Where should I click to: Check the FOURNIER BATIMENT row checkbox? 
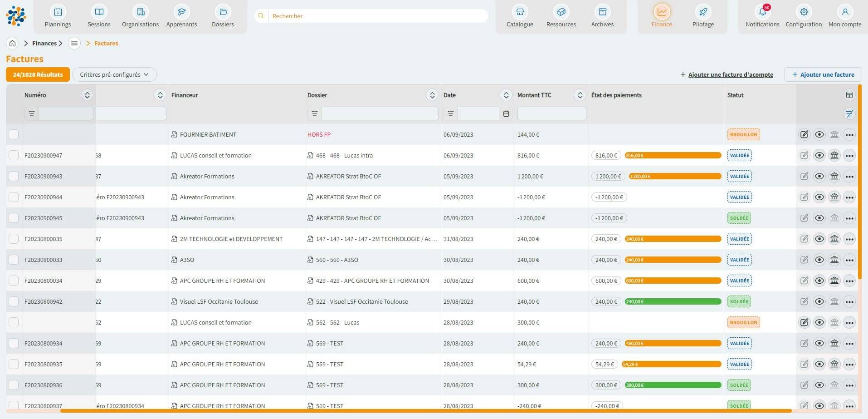14,134
